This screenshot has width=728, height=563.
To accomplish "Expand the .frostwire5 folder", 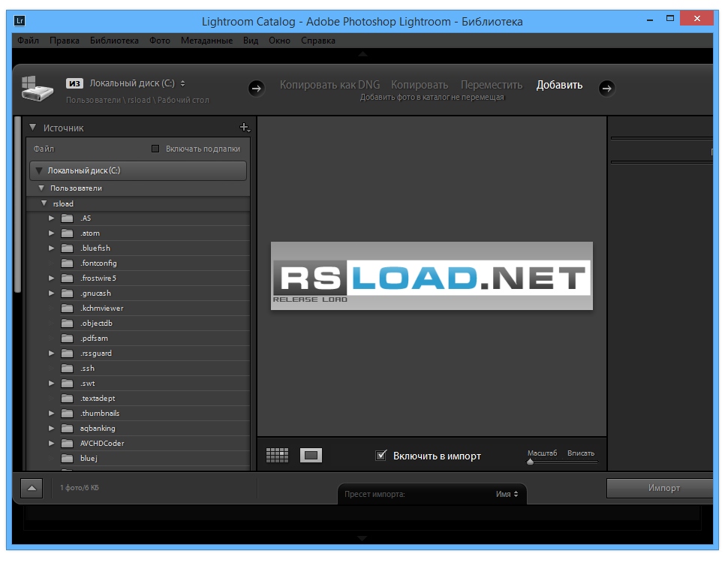I will (52, 278).
